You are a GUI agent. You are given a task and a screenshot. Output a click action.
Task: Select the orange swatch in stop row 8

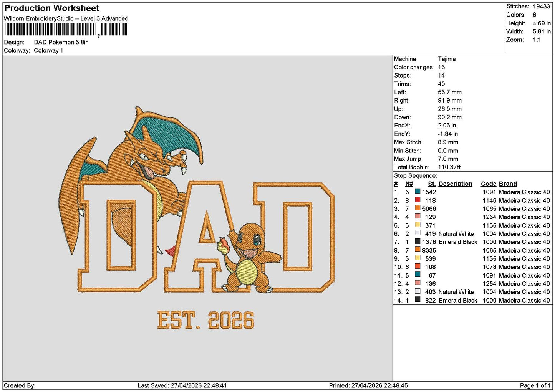(417, 250)
